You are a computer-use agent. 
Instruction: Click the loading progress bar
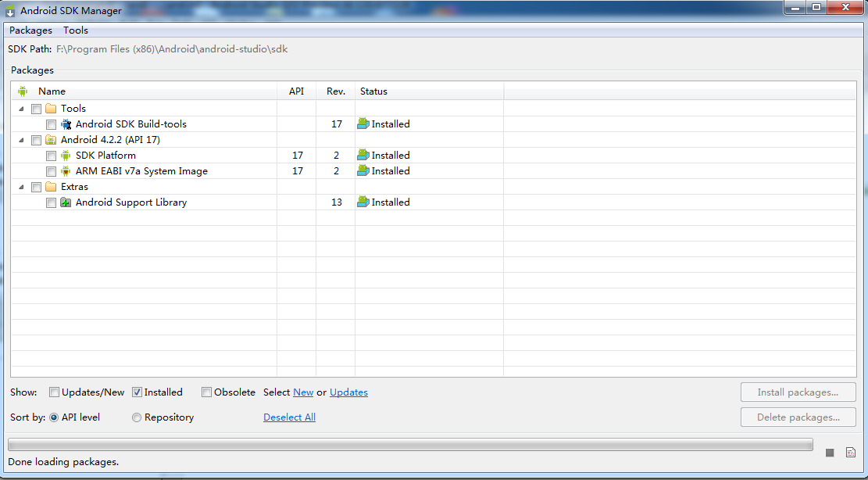(x=410, y=445)
